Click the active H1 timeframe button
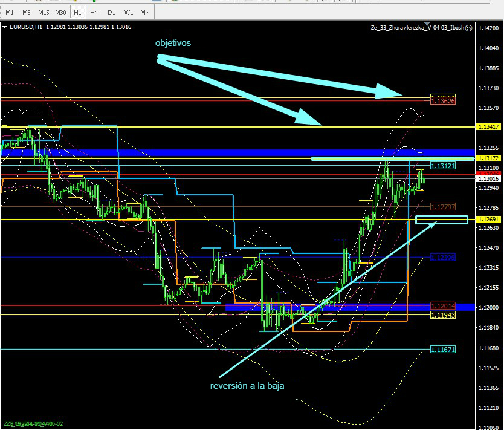The height and width of the screenshot is (430, 504). (77, 12)
